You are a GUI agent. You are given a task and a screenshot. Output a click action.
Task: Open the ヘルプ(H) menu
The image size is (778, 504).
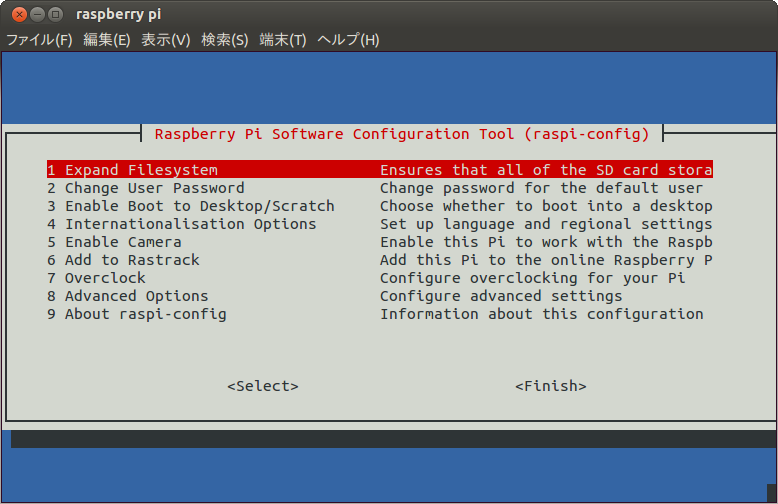pos(348,40)
